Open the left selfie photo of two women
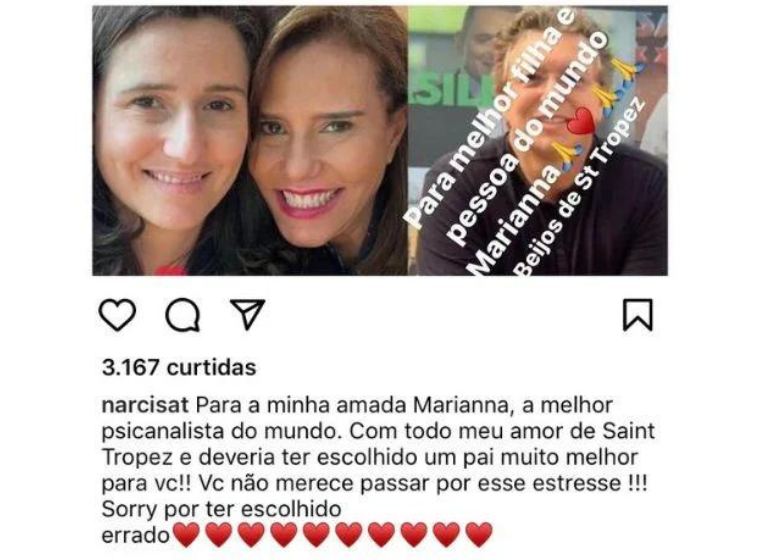The height and width of the screenshot is (560, 760). pos(250,141)
